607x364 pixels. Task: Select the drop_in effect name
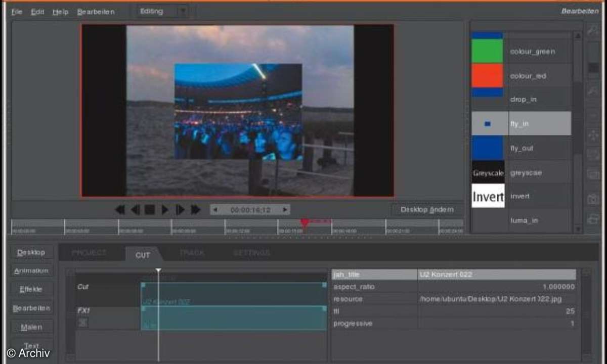[x=524, y=100]
